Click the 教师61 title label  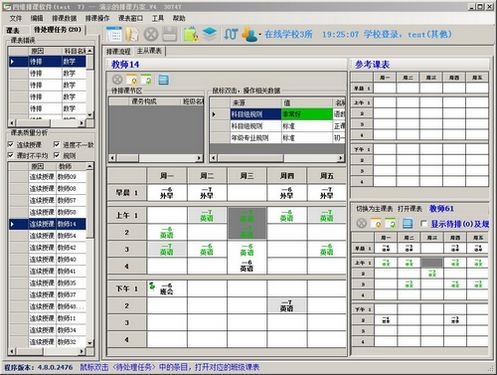pos(441,209)
